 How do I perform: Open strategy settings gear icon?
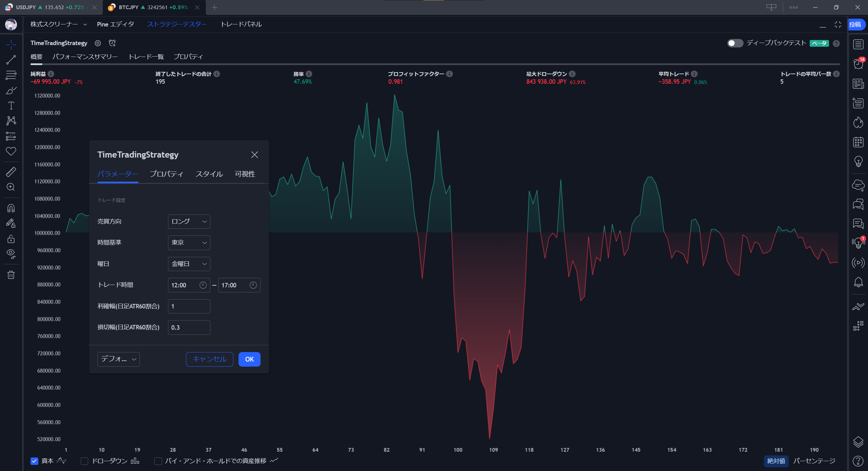tap(98, 43)
